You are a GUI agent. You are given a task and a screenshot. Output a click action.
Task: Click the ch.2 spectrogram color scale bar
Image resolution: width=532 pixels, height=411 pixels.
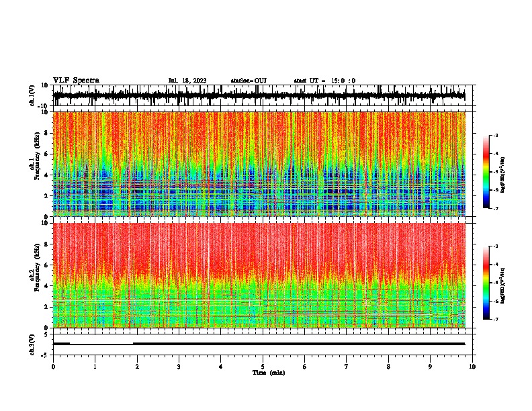(486, 283)
